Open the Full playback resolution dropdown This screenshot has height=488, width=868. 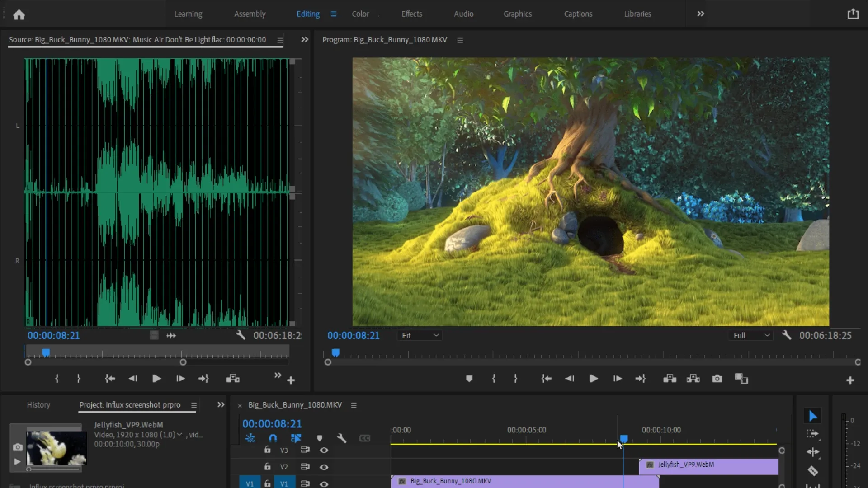750,335
